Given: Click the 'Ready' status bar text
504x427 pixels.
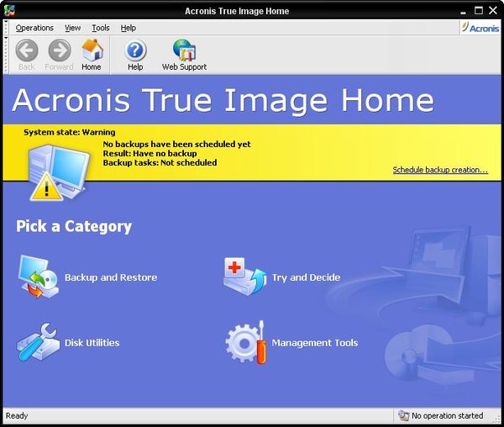Looking at the screenshot, I should tap(17, 416).
